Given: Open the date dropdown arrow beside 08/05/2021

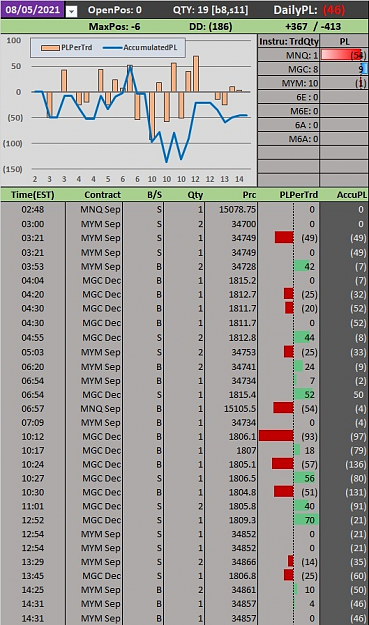Looking at the screenshot, I should (x=71, y=11).
